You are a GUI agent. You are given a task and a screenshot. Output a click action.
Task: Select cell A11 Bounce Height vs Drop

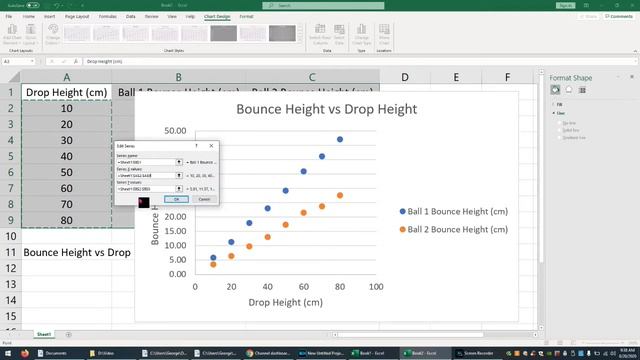(x=67, y=252)
